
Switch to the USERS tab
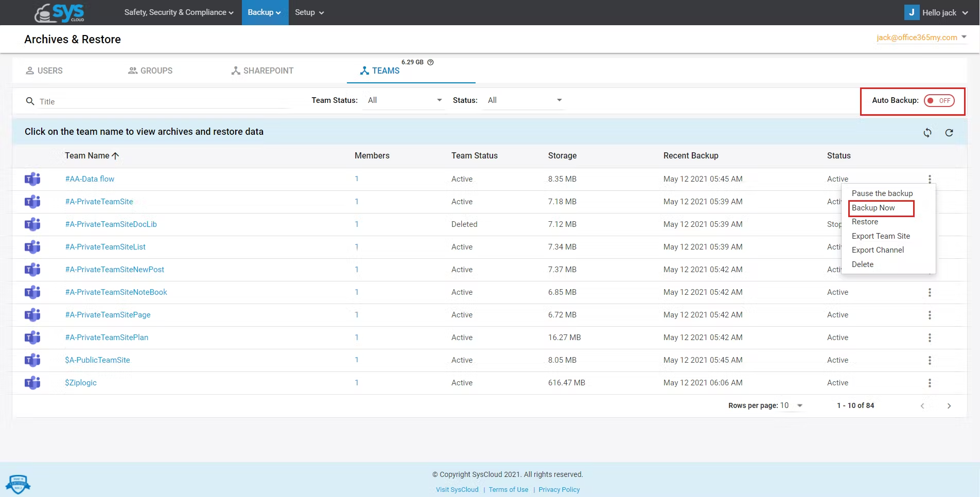[x=44, y=70]
